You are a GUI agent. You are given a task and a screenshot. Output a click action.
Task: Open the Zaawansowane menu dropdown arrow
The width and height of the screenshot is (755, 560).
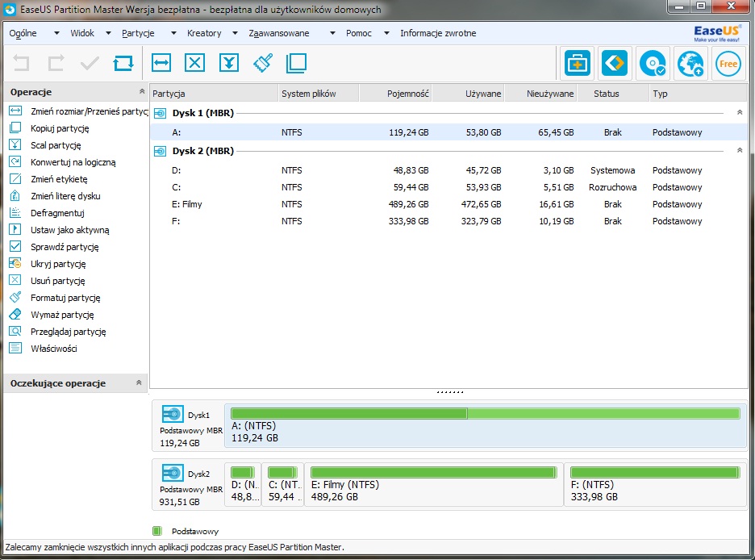pos(332,33)
